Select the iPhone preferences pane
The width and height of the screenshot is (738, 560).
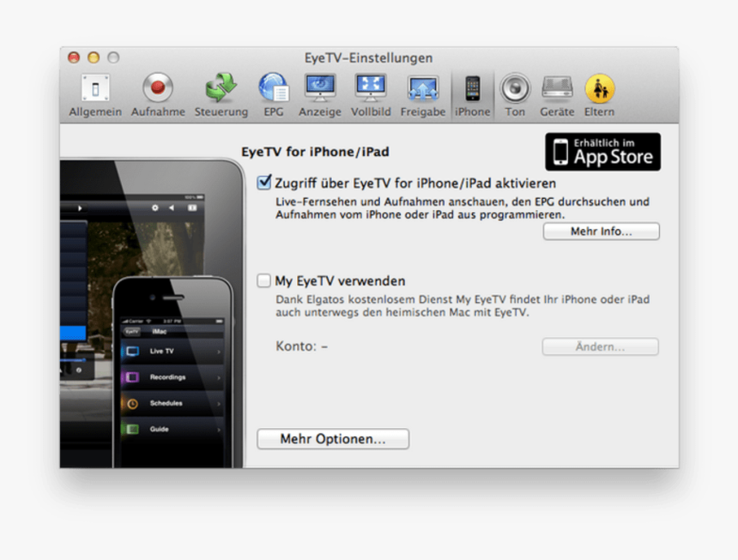[x=473, y=95]
